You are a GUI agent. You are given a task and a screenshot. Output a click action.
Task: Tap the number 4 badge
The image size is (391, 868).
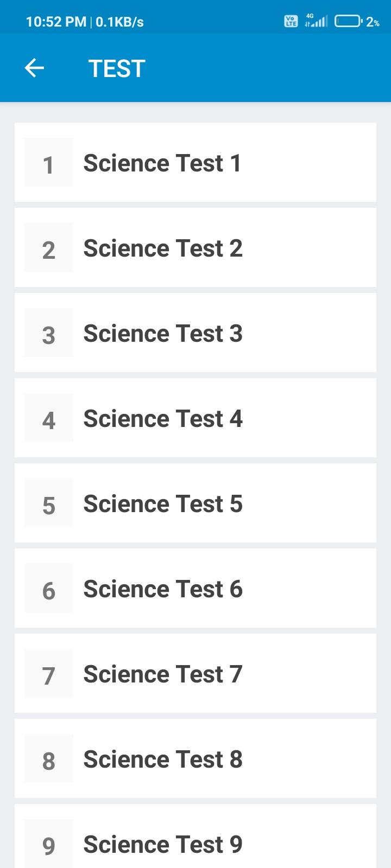pos(49,418)
